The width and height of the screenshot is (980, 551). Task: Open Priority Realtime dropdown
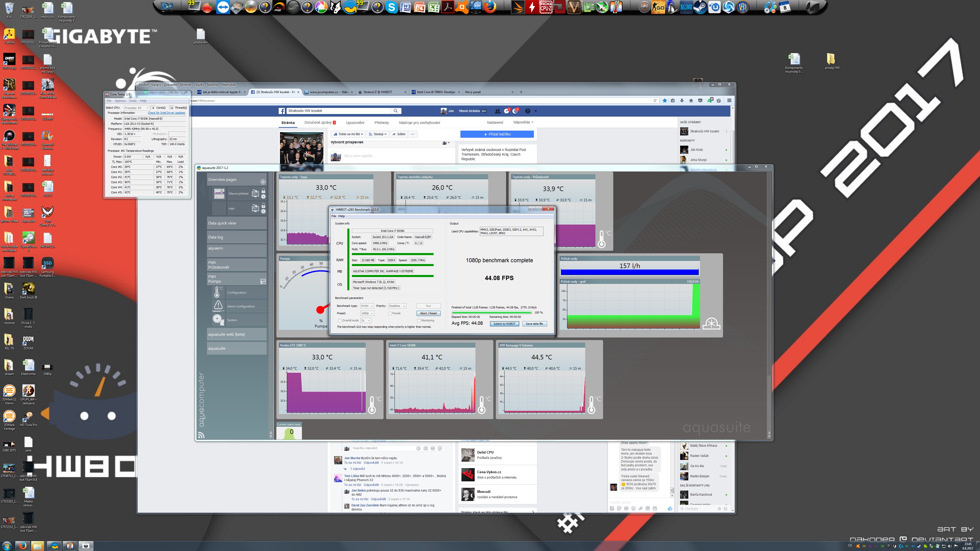coord(397,306)
